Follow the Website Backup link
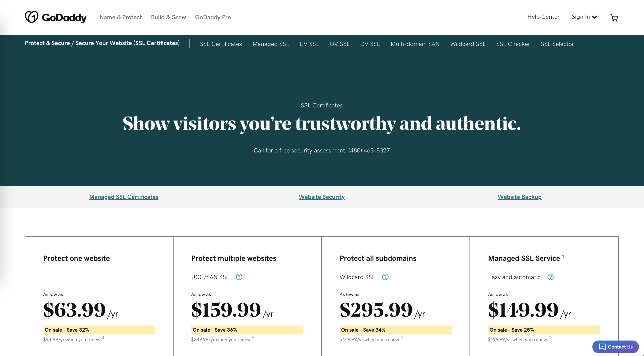This screenshot has width=644, height=356. point(519,197)
